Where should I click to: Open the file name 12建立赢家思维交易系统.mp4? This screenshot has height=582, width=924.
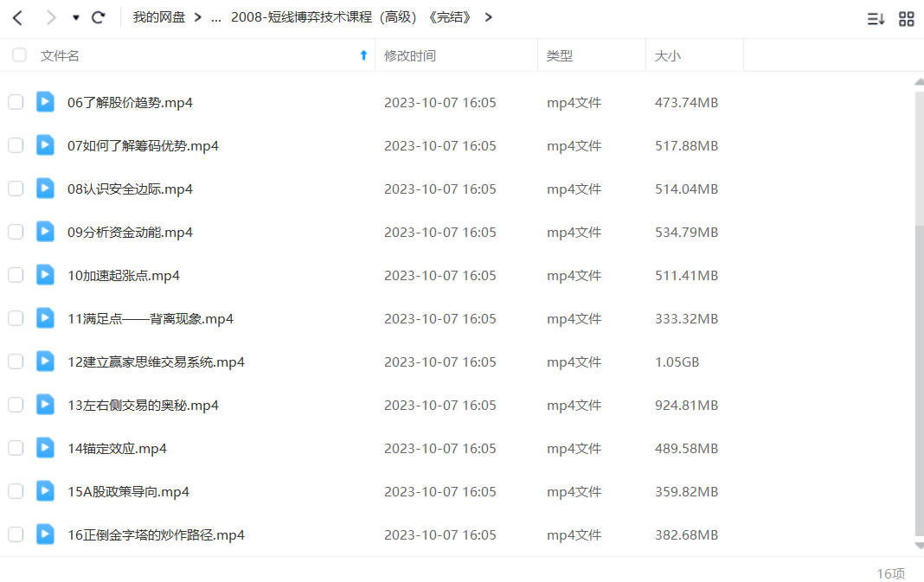tap(156, 361)
